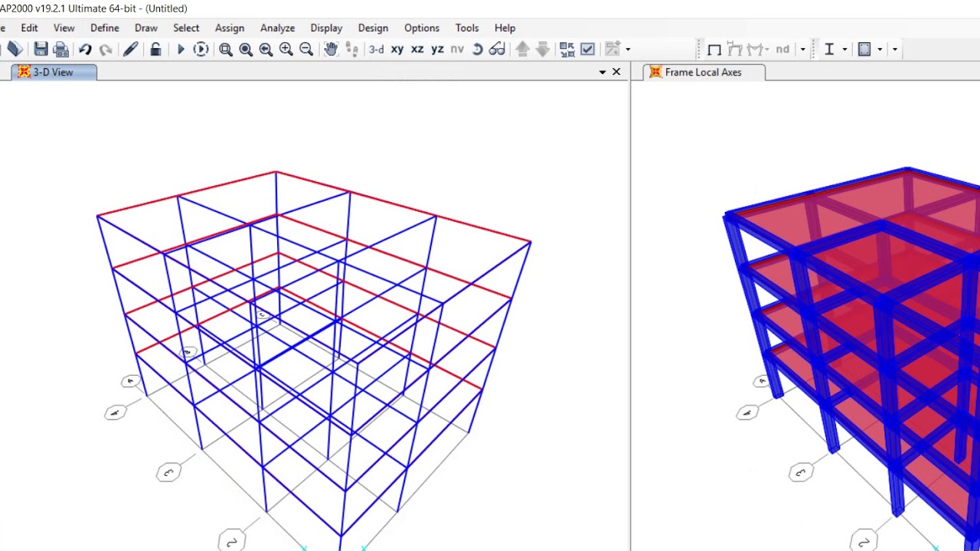This screenshot has width=980, height=551.
Task: Restore full view with the solid magnifier
Action: pos(246,49)
